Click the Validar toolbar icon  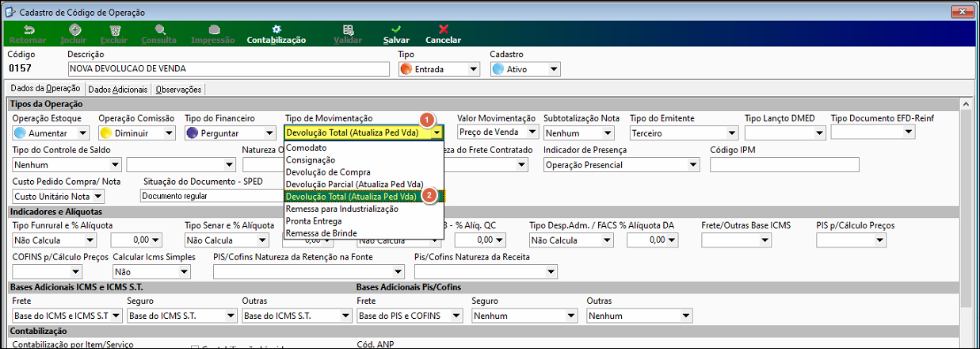(349, 29)
